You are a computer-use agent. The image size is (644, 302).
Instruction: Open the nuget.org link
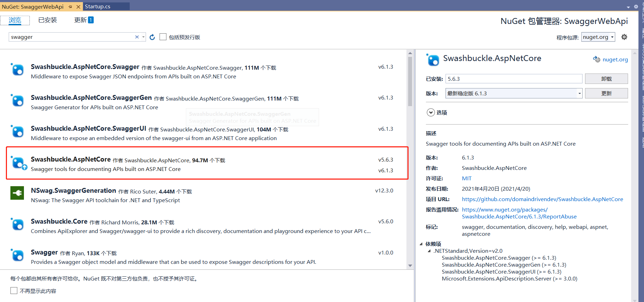[615, 59]
